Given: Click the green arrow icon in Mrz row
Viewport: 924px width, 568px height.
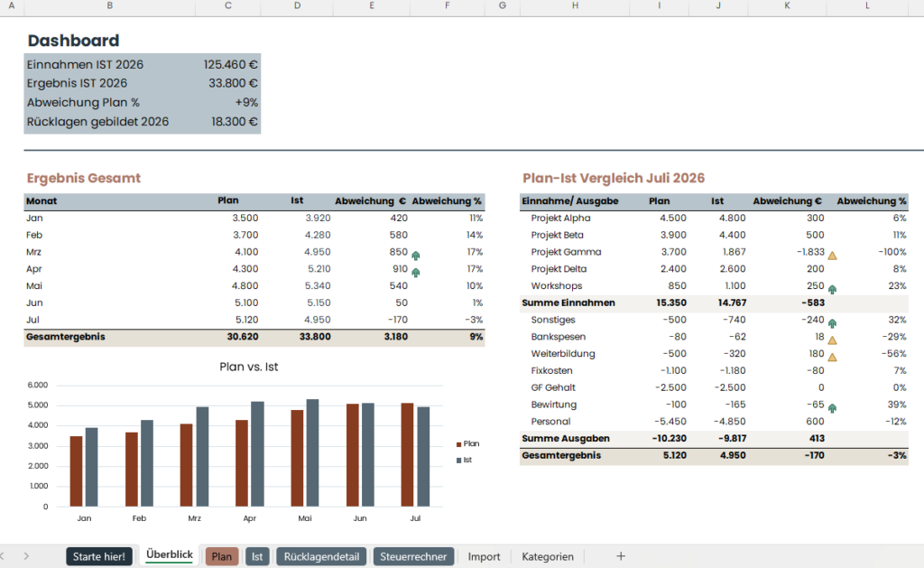Looking at the screenshot, I should click(415, 256).
